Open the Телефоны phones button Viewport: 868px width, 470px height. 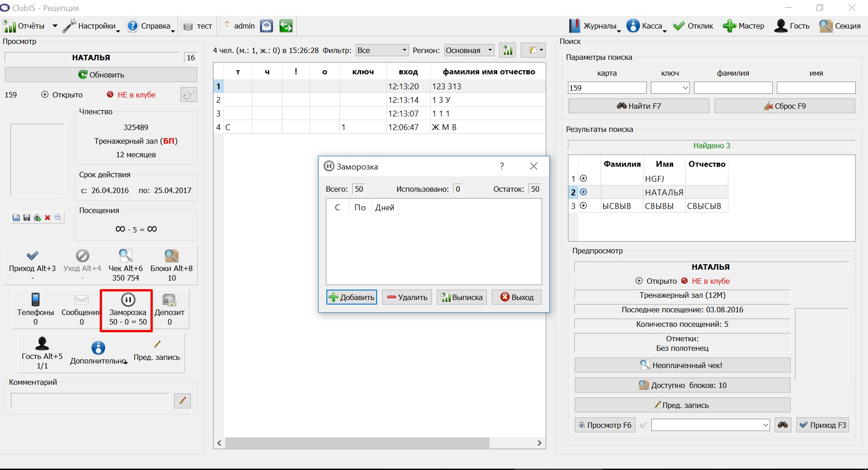(35, 309)
